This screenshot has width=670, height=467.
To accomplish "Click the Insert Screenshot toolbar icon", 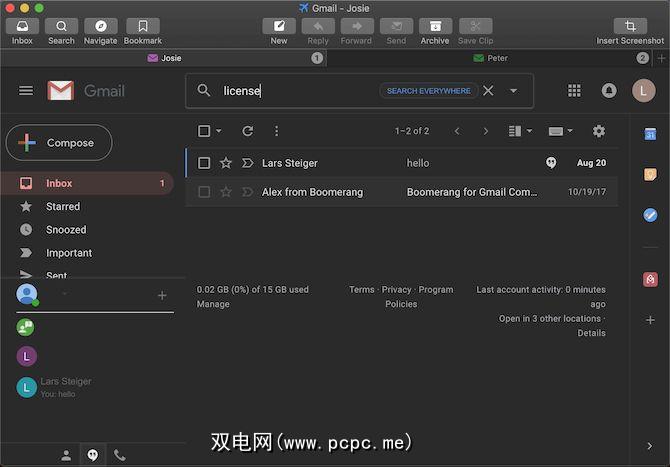I will (x=629, y=26).
